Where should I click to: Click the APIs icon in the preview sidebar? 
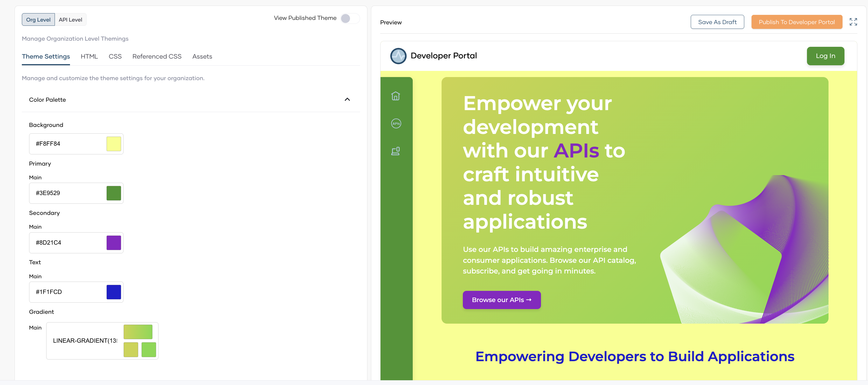396,123
